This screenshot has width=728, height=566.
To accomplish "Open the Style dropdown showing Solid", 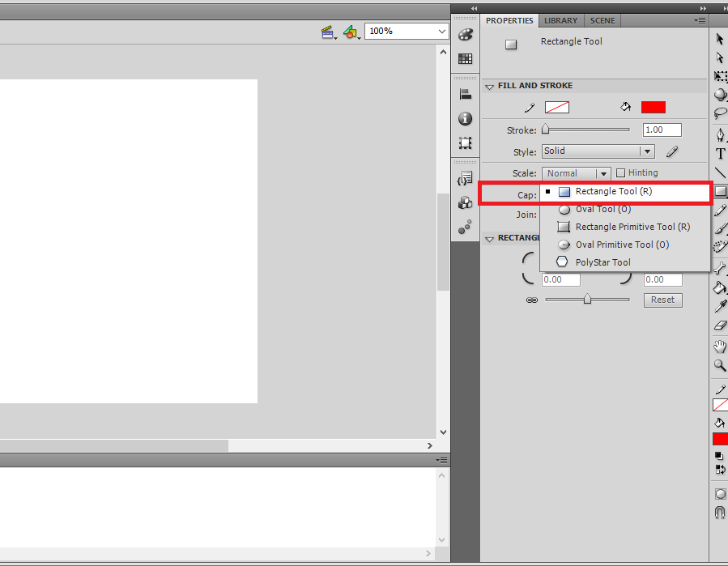I will click(x=598, y=151).
